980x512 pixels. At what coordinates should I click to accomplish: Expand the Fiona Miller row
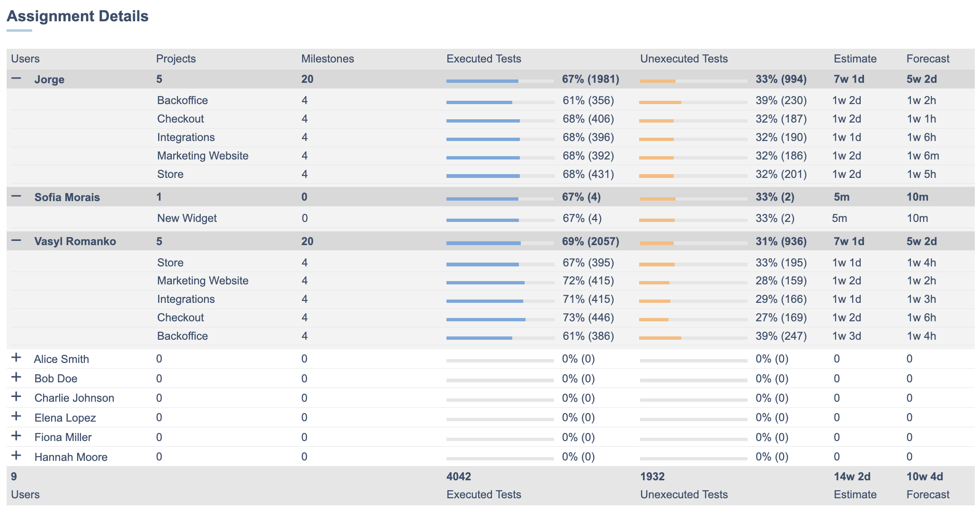16,436
